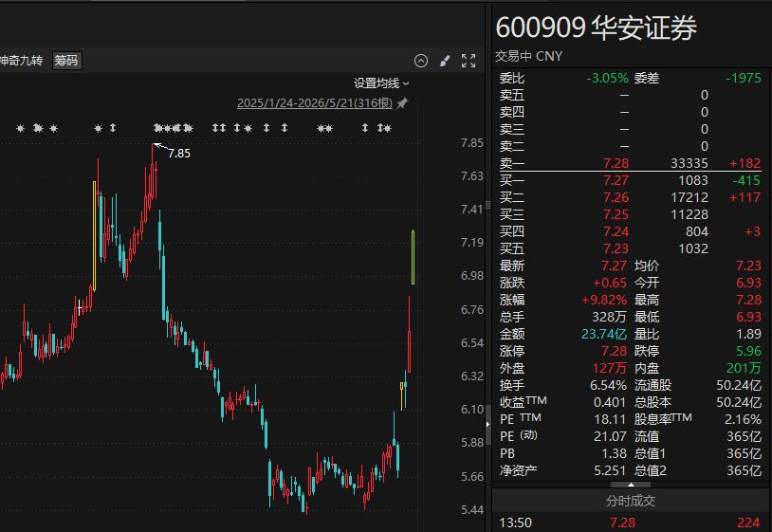Screen dimensions: 772x532
Task: Click the 股息率TTM value 2.16%
Action: click(743, 419)
